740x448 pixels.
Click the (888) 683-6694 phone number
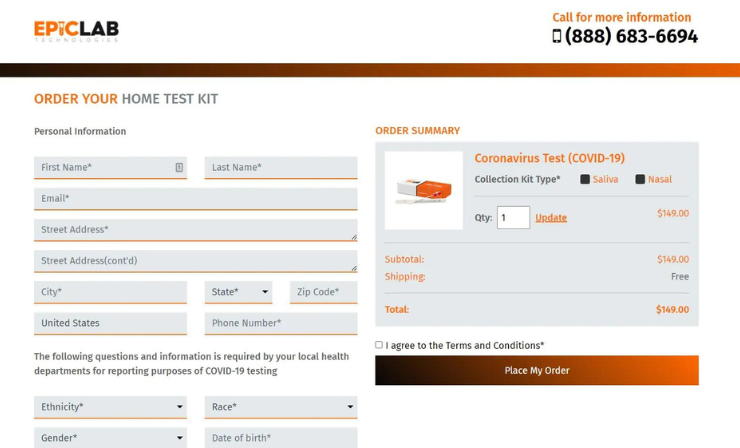(x=631, y=37)
